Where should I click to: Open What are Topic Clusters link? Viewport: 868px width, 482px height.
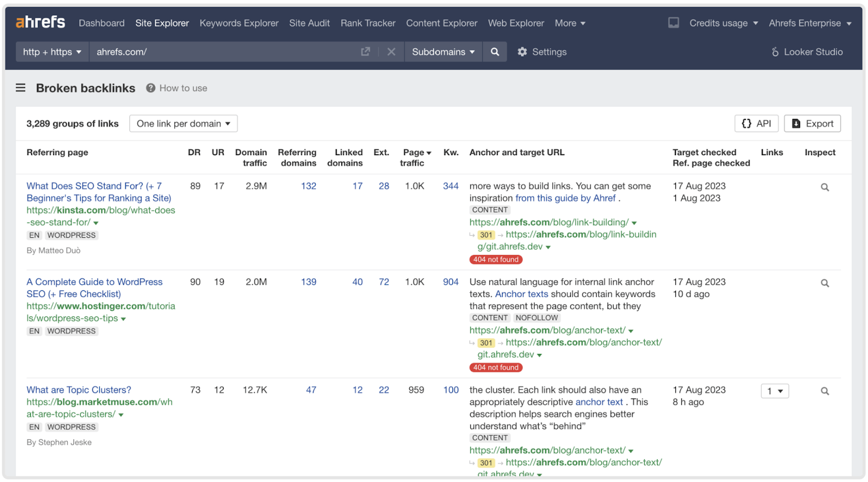pos(79,390)
